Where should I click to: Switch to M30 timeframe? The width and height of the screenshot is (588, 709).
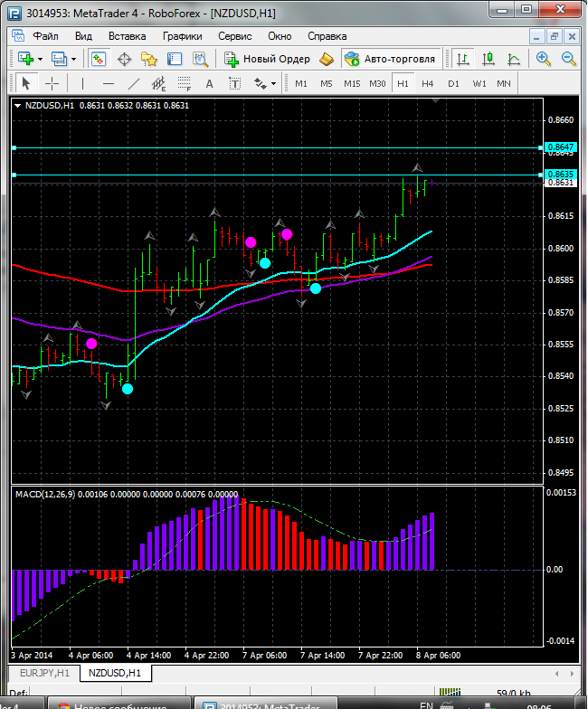tap(377, 83)
